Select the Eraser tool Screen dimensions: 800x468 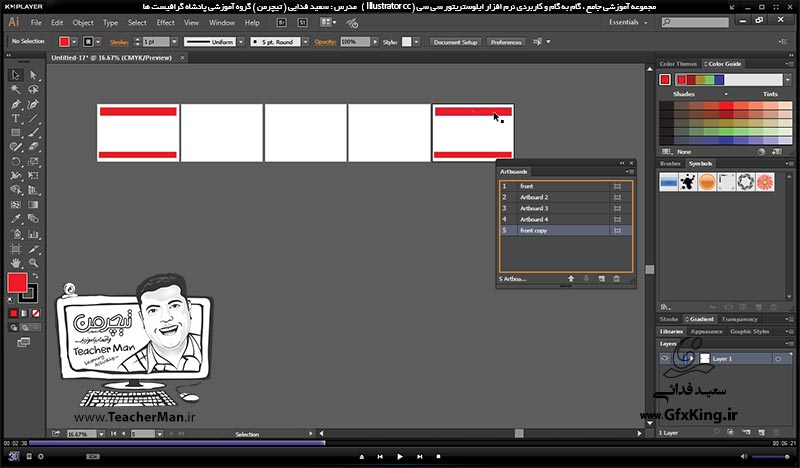[x=33, y=147]
